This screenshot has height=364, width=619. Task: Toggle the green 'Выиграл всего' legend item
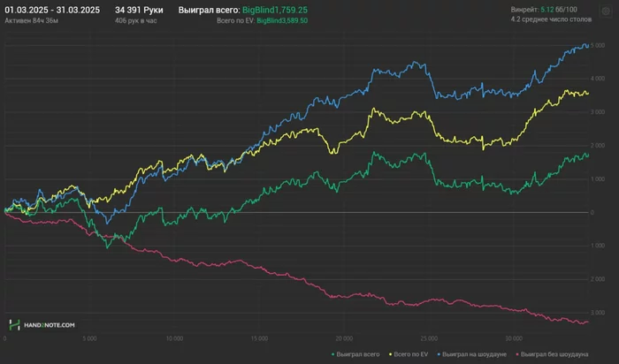[x=357, y=354]
